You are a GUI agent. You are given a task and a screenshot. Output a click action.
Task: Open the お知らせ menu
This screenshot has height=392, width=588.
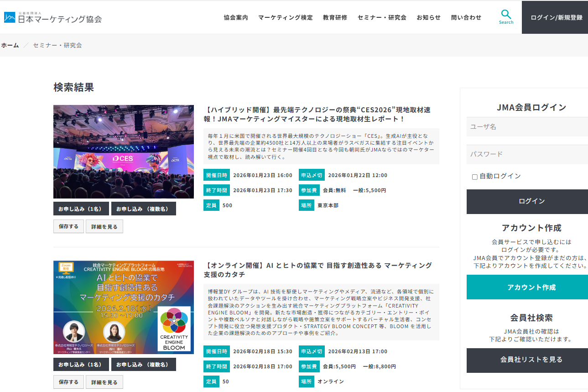point(428,17)
